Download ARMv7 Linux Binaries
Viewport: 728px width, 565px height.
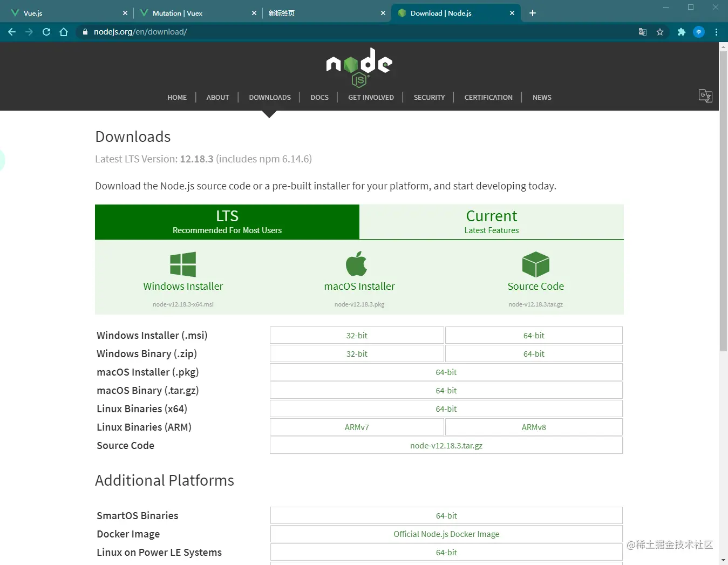pos(357,427)
